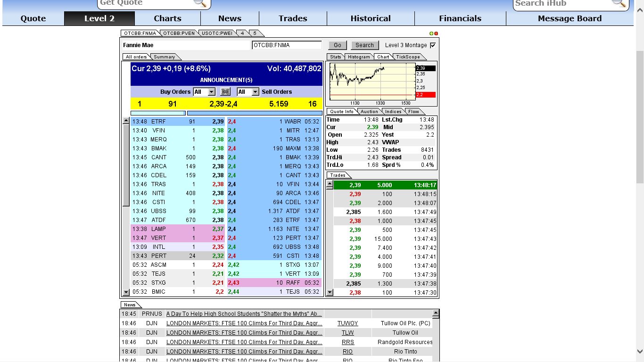Open the 'A Day To Help High School Students' headline
The image size is (644, 362).
pyautogui.click(x=244, y=314)
